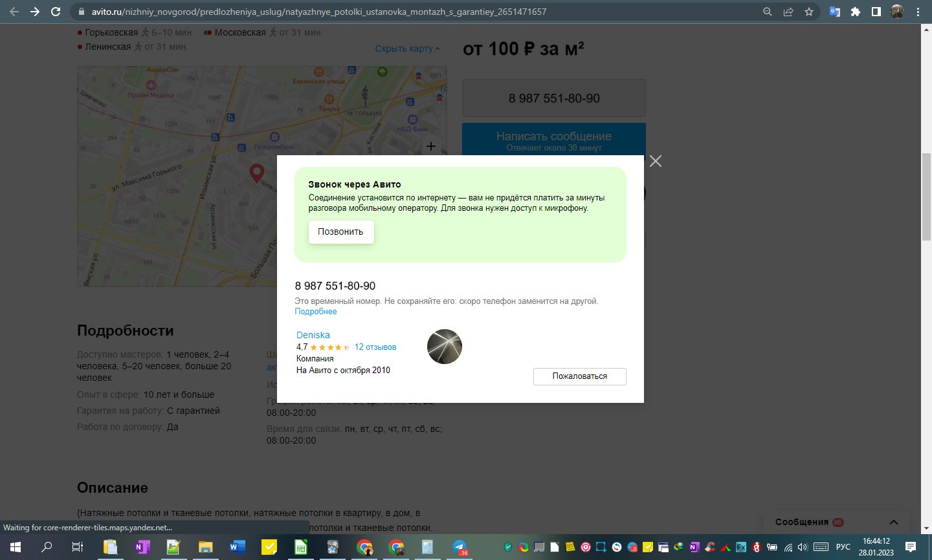Click the Пожаловаться button
The width and height of the screenshot is (932, 560).
tap(580, 376)
